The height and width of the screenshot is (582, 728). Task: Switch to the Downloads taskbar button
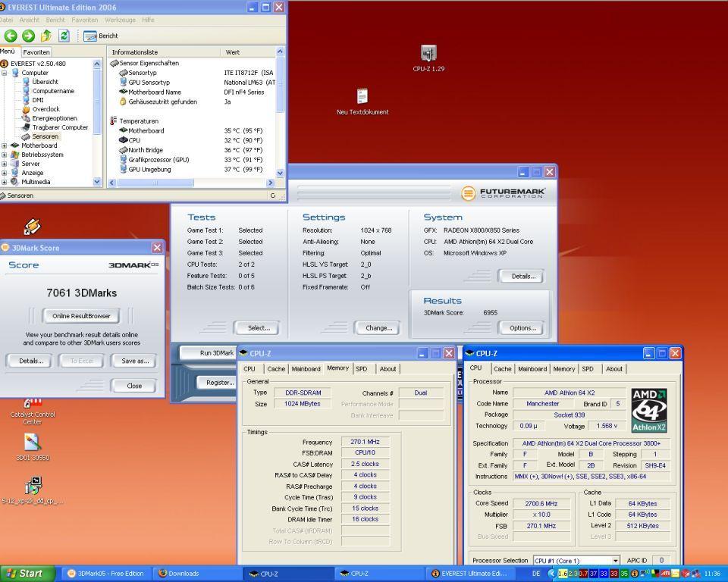click(196, 574)
